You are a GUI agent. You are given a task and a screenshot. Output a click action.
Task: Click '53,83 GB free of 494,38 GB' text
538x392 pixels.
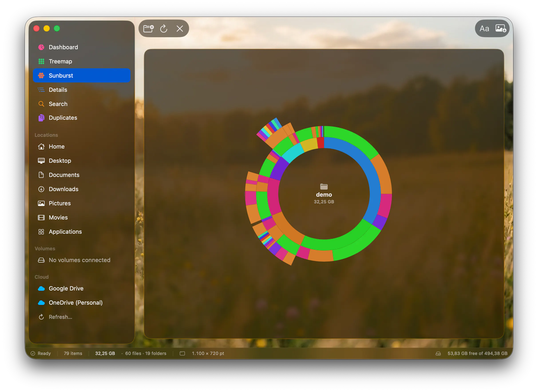point(477,353)
